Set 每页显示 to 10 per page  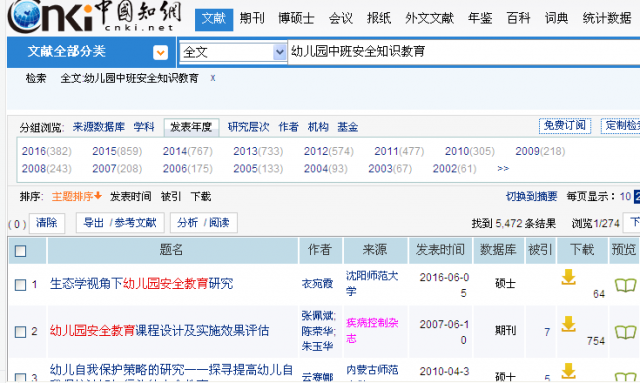[x=625, y=196]
